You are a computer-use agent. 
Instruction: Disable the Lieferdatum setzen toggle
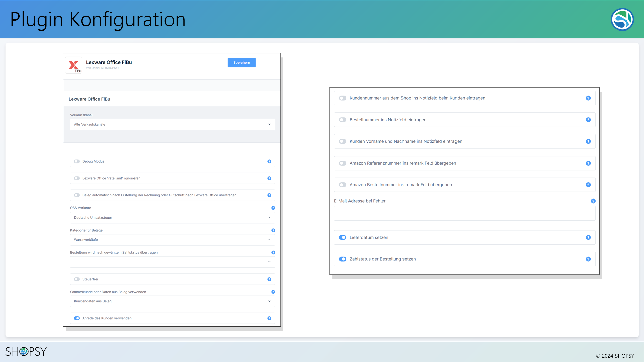point(343,238)
